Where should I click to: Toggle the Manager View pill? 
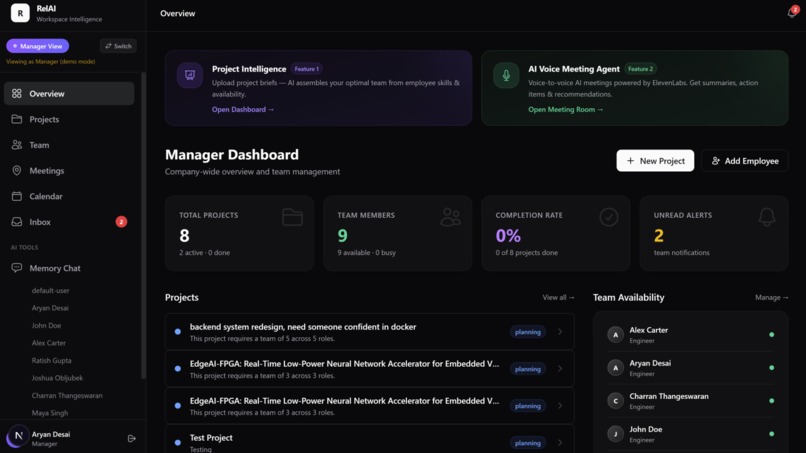(x=38, y=46)
